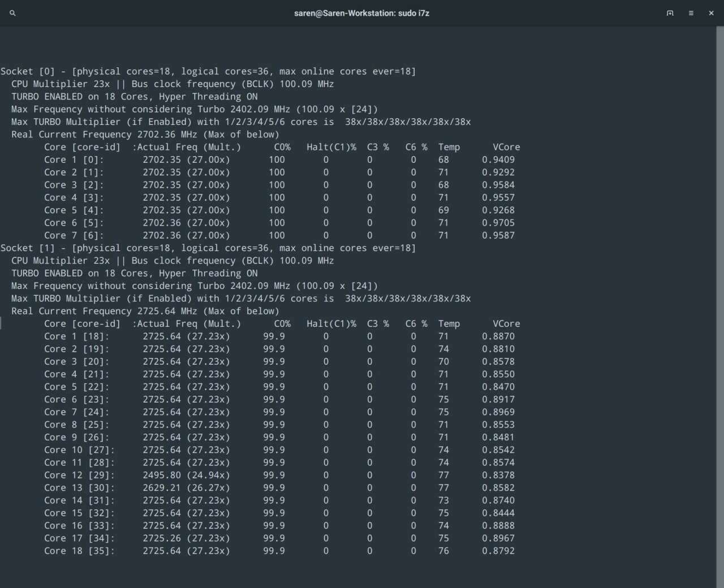Click the 'Core 18 [35]:' row label
Screen dimensions: 724x588
pos(79,551)
